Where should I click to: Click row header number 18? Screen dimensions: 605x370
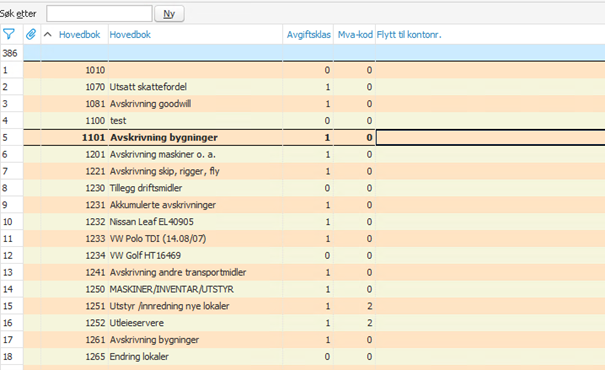click(7, 357)
